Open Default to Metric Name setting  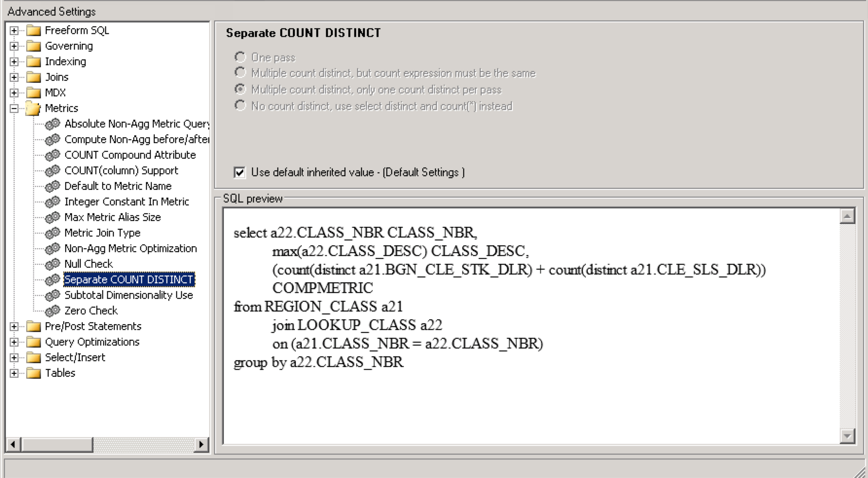click(x=118, y=186)
